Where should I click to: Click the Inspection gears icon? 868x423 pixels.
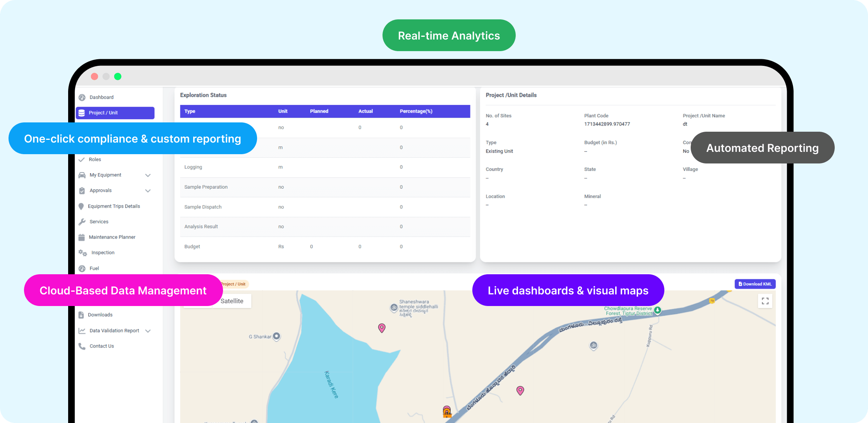[83, 253]
